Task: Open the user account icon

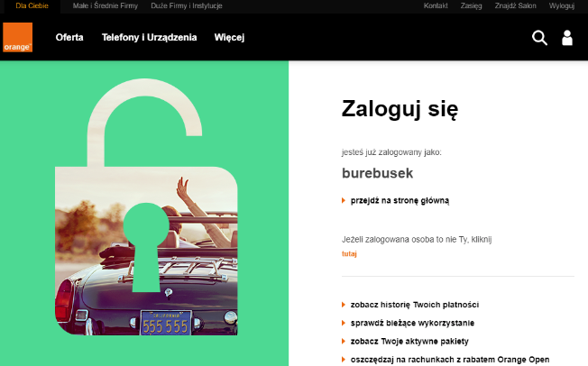Action: [x=567, y=38]
